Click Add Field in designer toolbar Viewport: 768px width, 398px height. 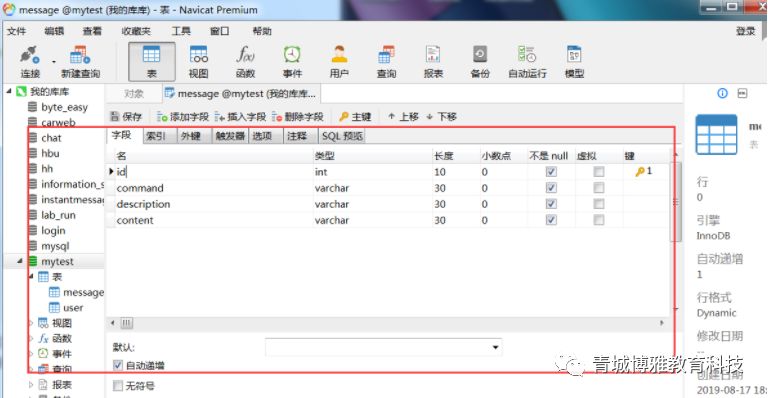pos(183,117)
